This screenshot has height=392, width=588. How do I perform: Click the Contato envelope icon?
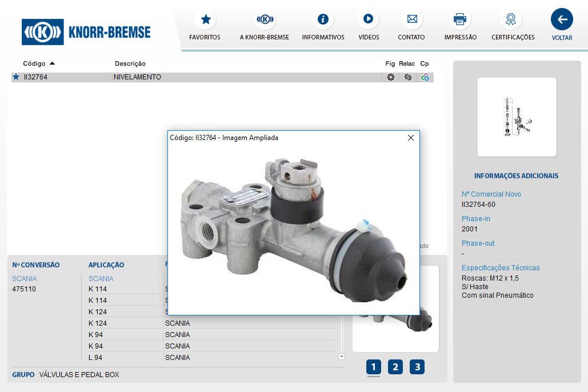[411, 19]
